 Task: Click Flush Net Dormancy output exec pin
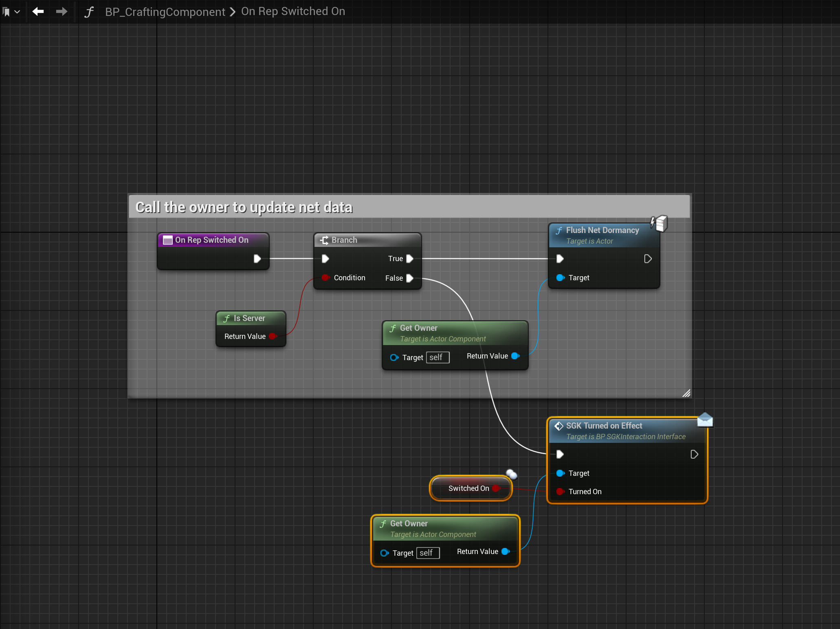[648, 259]
